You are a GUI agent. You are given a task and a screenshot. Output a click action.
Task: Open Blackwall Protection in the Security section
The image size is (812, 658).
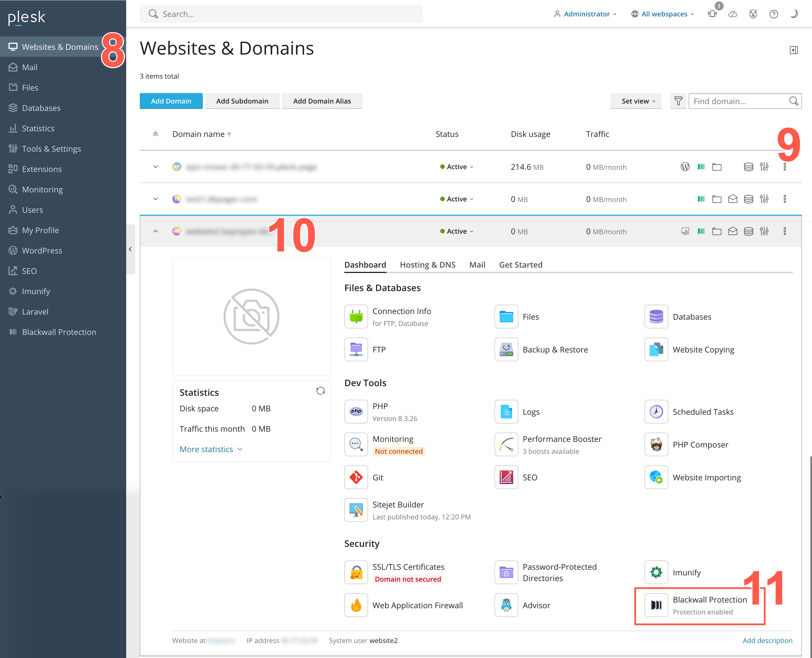click(696, 605)
